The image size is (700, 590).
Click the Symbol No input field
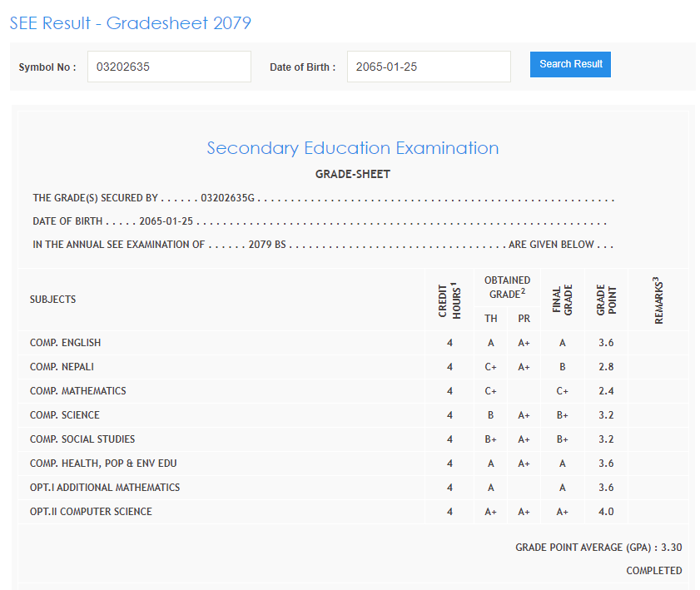click(x=169, y=67)
